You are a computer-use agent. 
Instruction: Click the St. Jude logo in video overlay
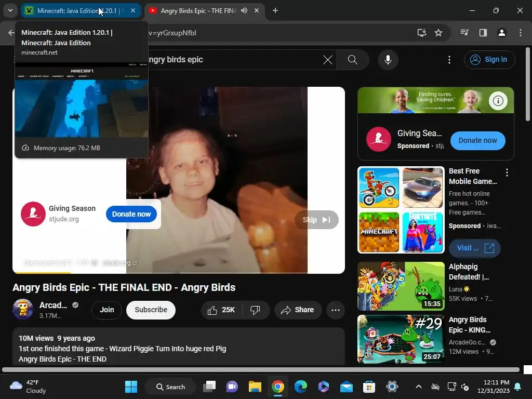(x=33, y=214)
